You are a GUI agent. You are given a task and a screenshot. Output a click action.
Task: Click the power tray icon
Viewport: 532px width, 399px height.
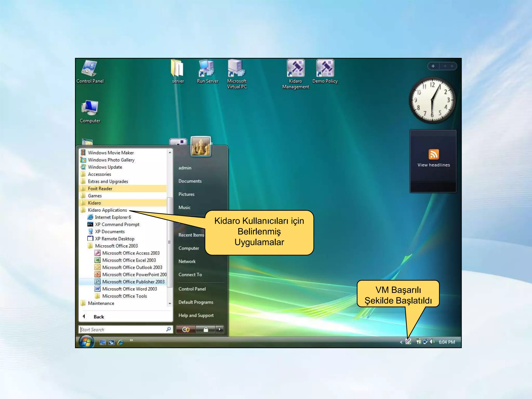pyautogui.click(x=418, y=342)
